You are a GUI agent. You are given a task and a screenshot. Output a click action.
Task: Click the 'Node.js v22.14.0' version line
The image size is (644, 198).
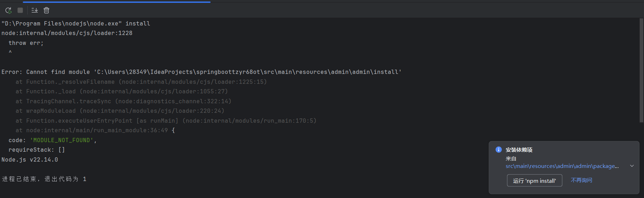pyautogui.click(x=30, y=159)
